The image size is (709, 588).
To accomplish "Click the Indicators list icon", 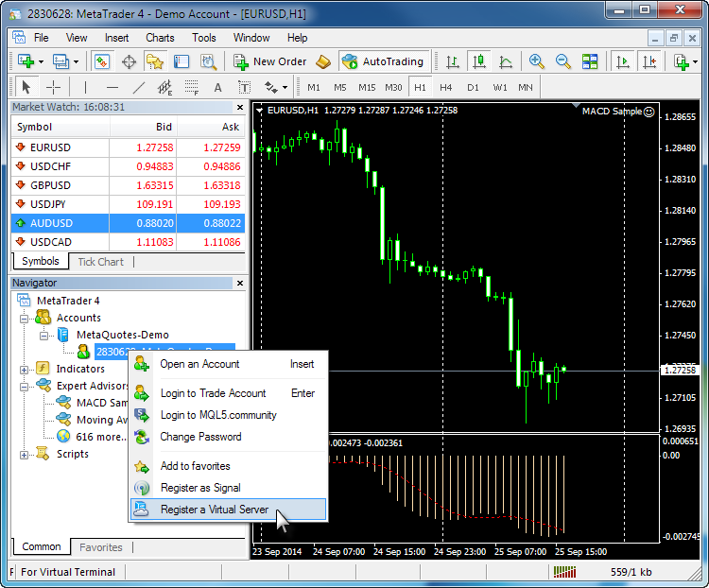I will (681, 61).
